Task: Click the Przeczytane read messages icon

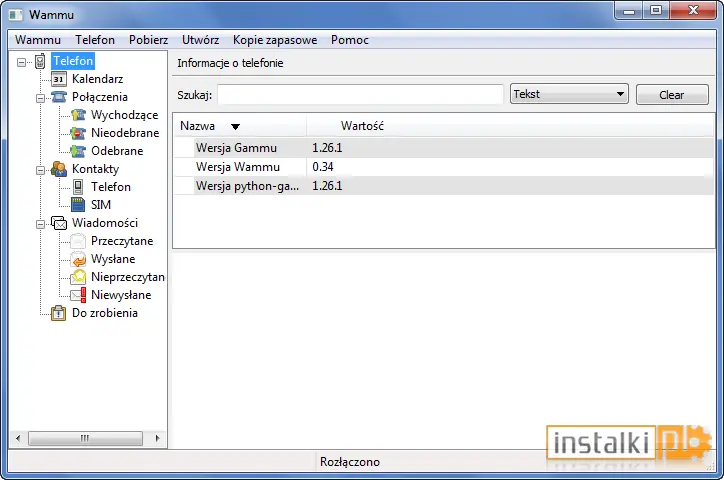Action: click(x=78, y=241)
